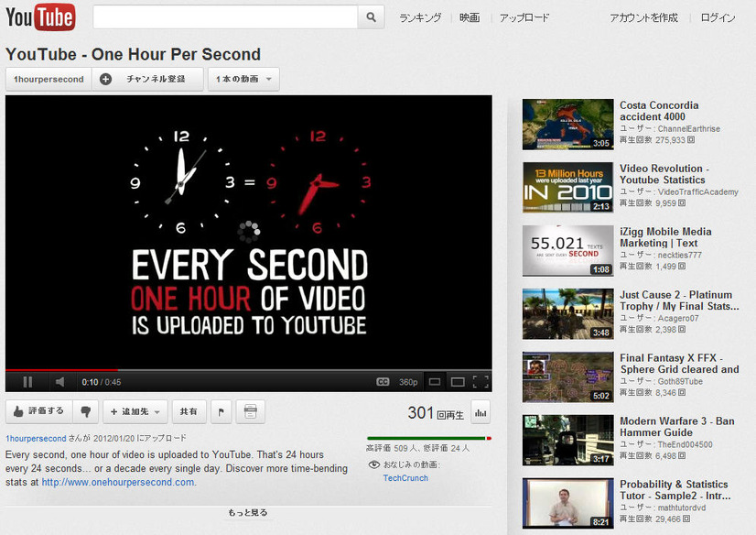Click the search magnifier button
The width and height of the screenshot is (756, 535).
click(371, 17)
